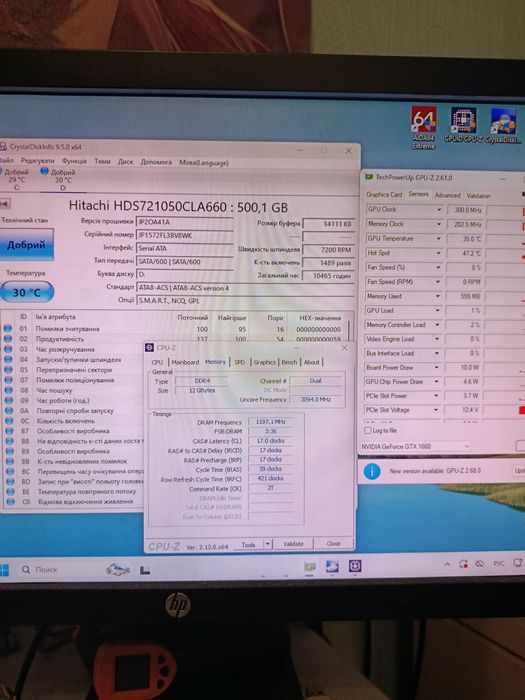Click the CAS# Latency value 17.0 clocks
The width and height of the screenshot is (525, 700).
click(271, 441)
